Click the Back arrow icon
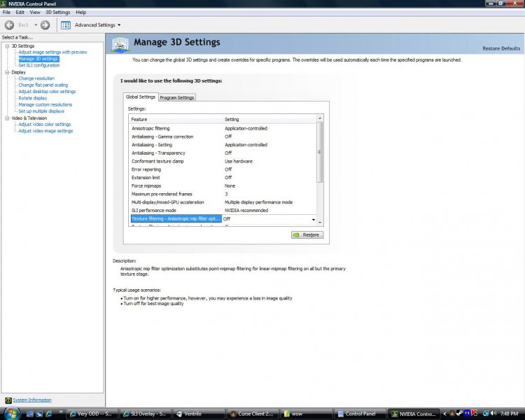Viewport: 525px width, 420px height. [9, 24]
